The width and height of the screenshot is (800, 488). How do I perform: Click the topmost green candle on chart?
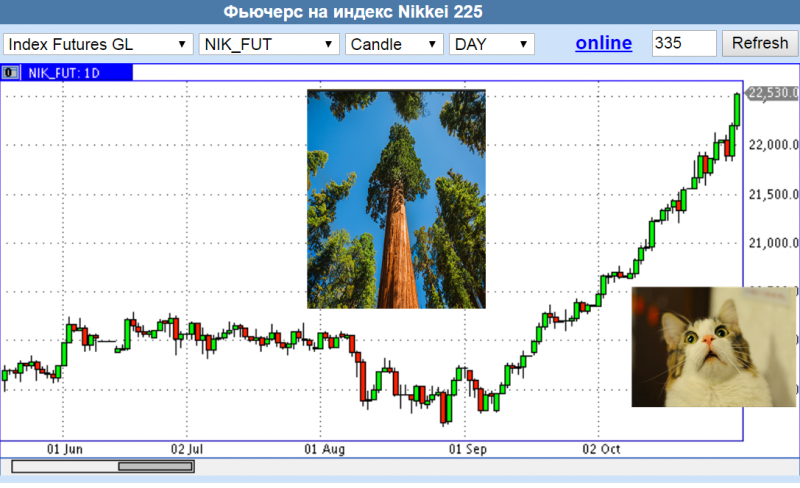pyautogui.click(x=737, y=108)
